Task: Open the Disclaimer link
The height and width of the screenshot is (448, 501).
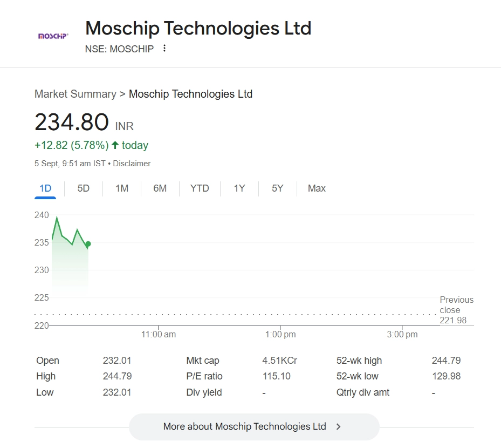Action: click(132, 164)
